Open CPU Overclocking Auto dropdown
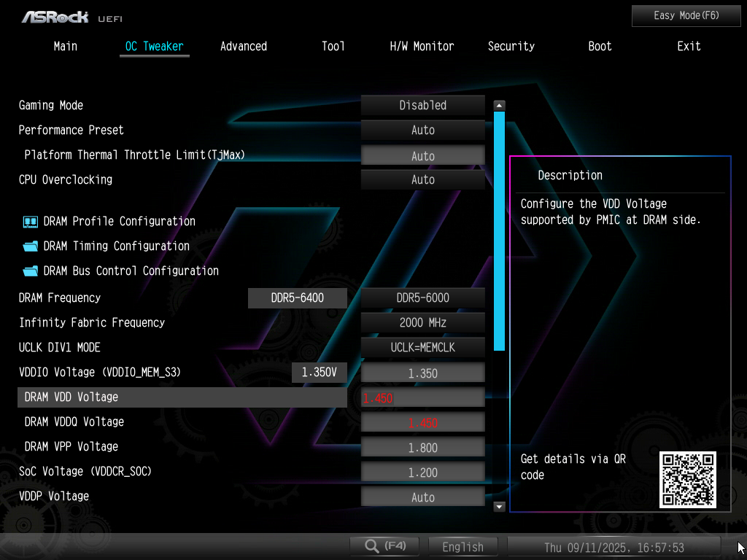 (423, 179)
